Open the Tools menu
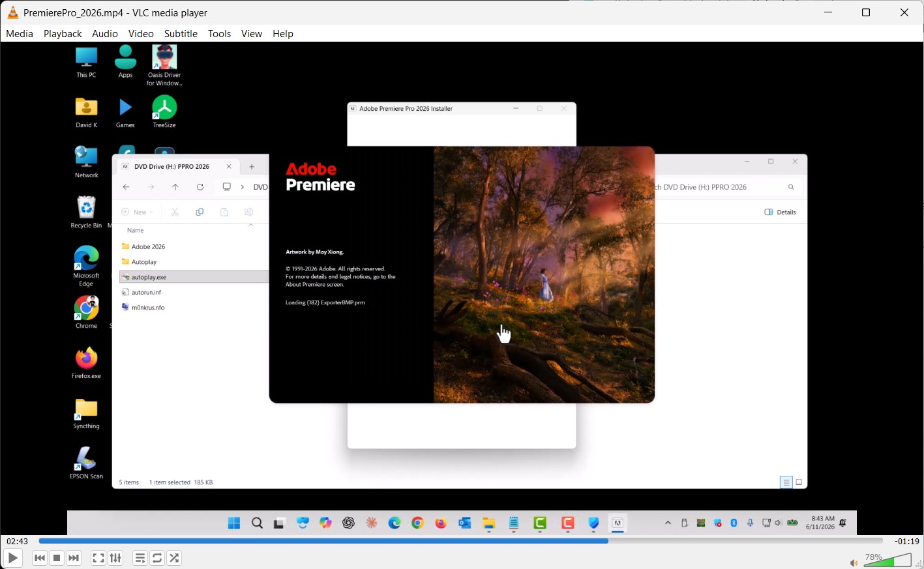 (x=219, y=34)
